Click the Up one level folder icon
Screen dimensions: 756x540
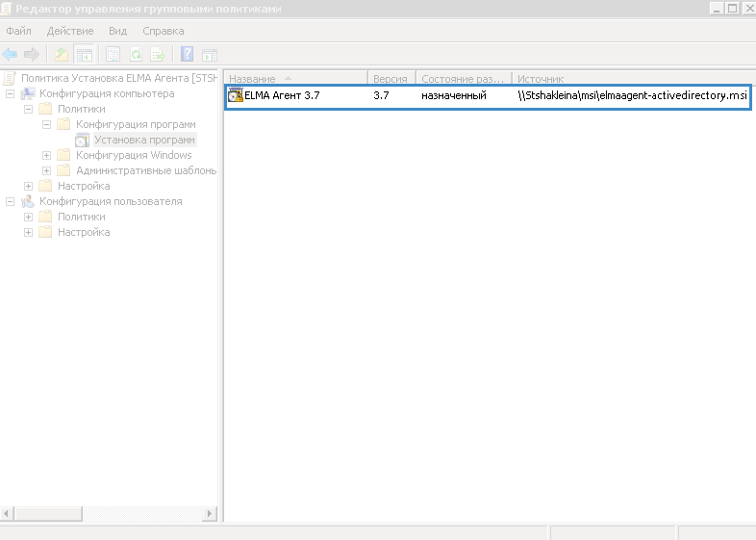62,54
